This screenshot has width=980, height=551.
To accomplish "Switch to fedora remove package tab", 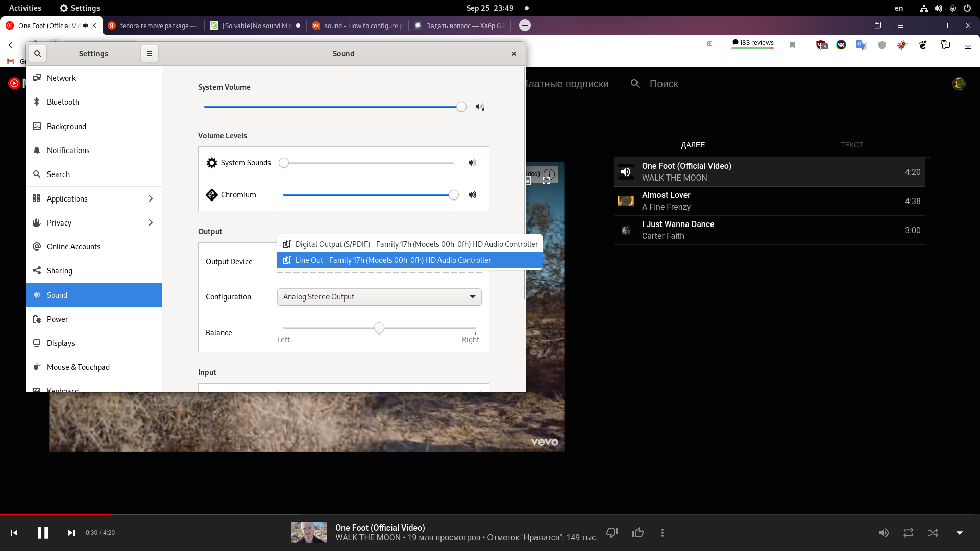I will [154, 26].
